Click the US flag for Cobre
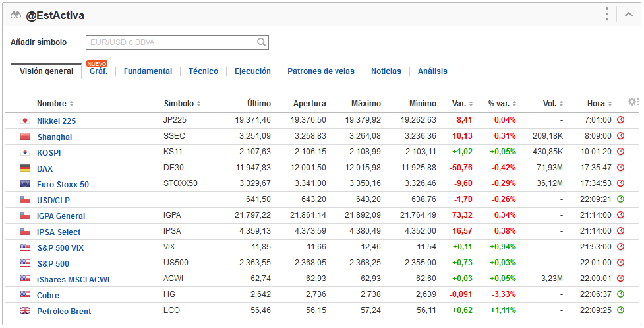 pos(25,295)
